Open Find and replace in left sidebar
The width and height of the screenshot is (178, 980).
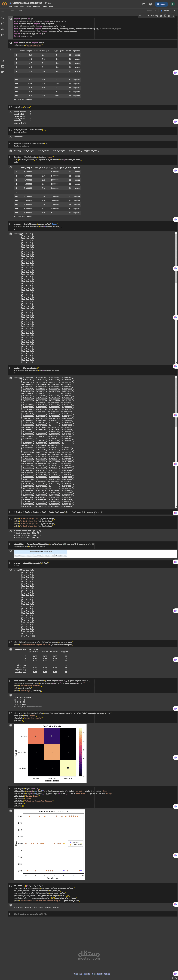3,18
